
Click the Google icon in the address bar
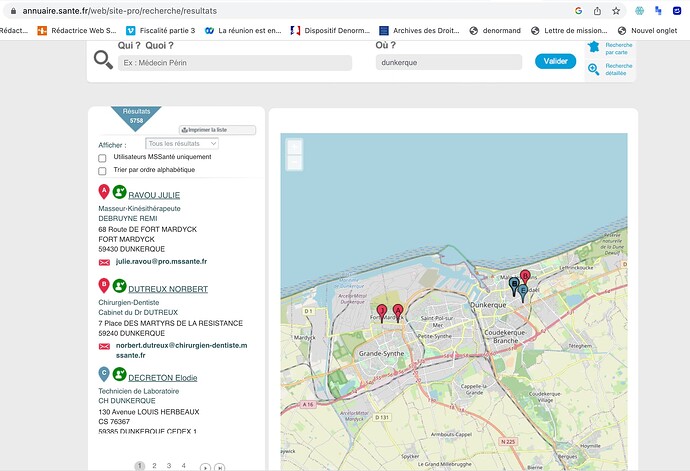pyautogui.click(x=578, y=11)
